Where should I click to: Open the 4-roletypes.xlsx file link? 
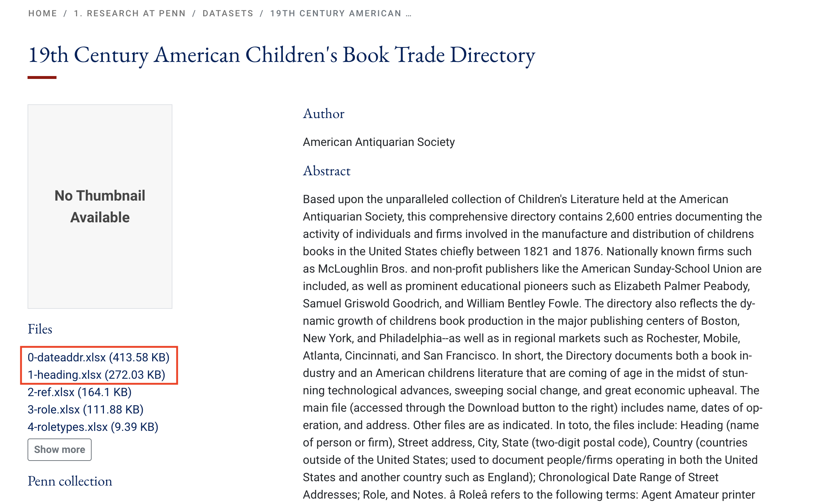click(93, 427)
